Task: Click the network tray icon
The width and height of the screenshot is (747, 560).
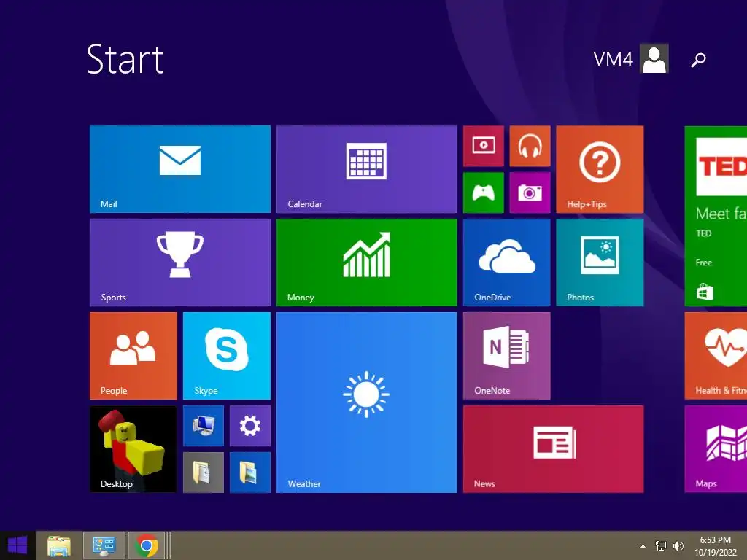Action: [661, 546]
